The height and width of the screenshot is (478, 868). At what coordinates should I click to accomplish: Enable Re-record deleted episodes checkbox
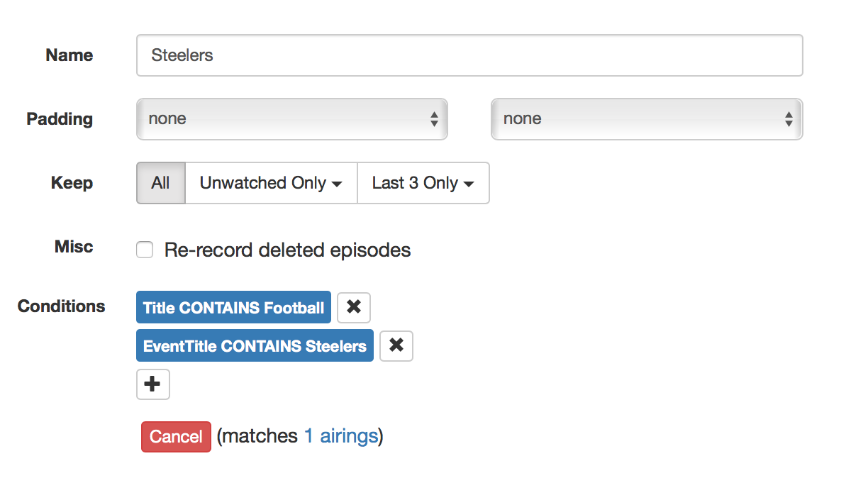tap(145, 250)
